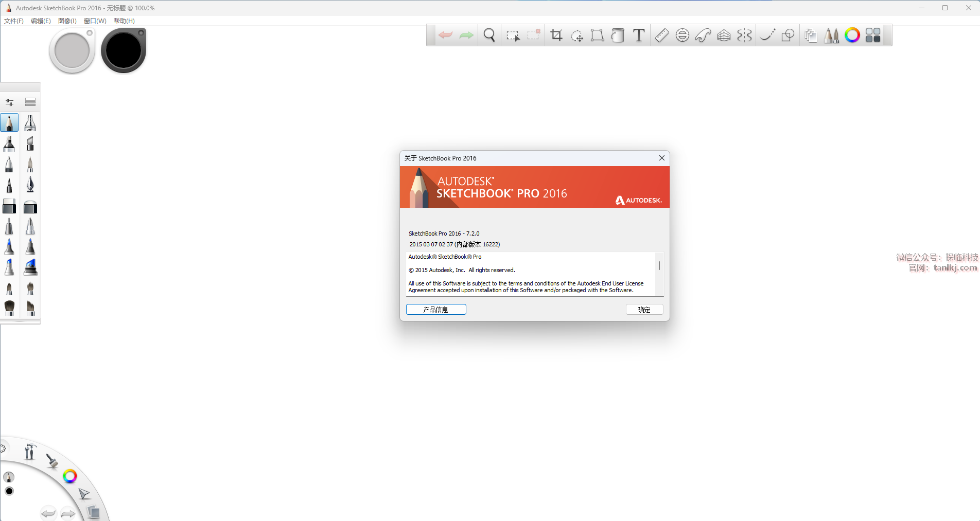The height and width of the screenshot is (521, 980).
Task: Open lagoon brushes paintbrush icon
Action: 51,461
